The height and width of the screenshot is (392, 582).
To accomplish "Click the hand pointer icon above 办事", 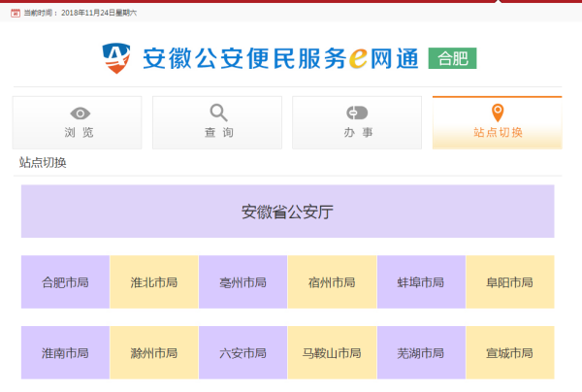I will click(357, 113).
